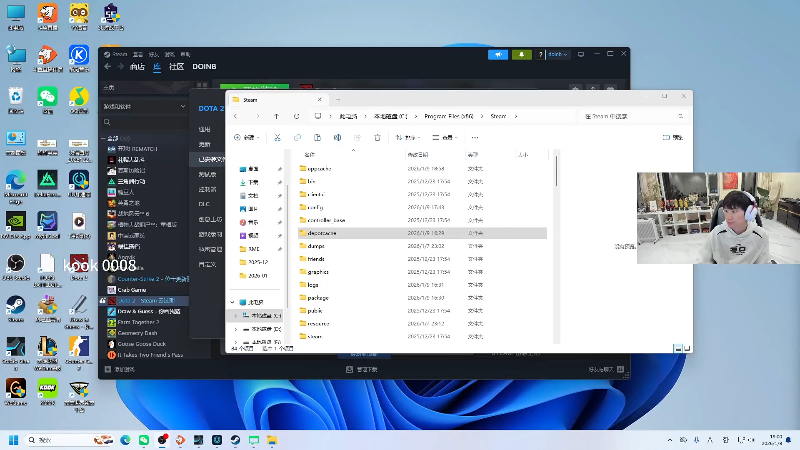Switch Explorer to large icons view

pos(687,348)
